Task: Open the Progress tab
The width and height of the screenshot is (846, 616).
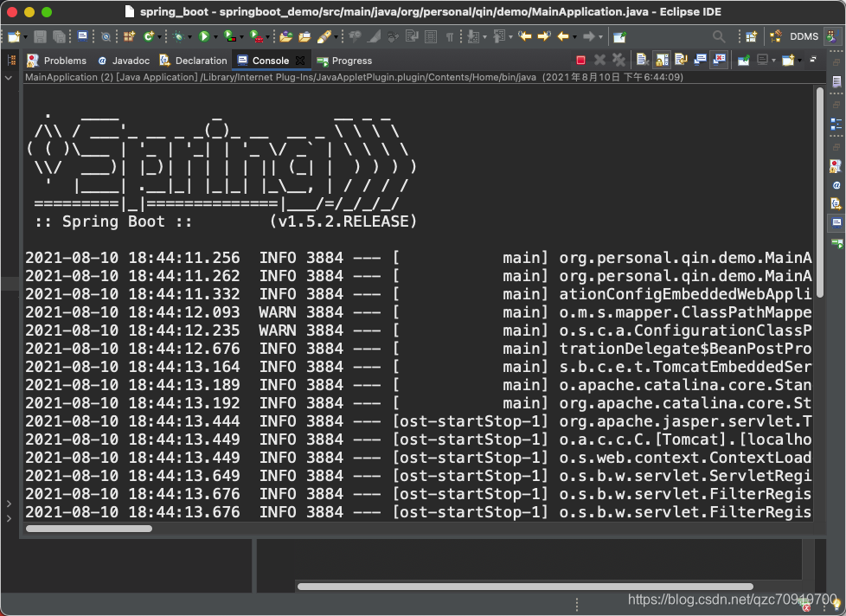Action: 345,61
